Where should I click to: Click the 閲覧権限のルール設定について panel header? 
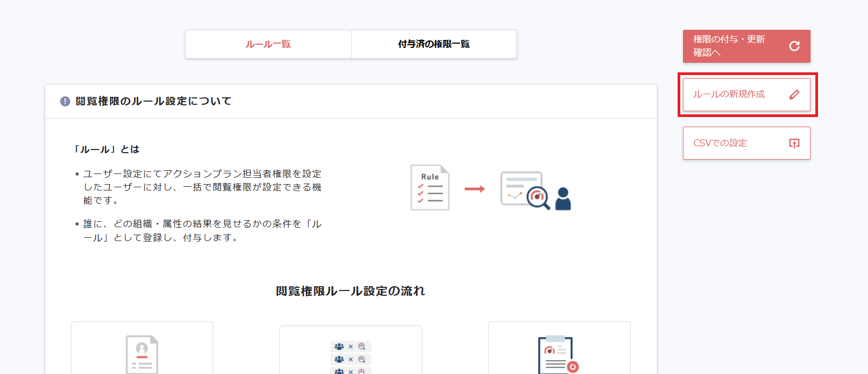(153, 101)
